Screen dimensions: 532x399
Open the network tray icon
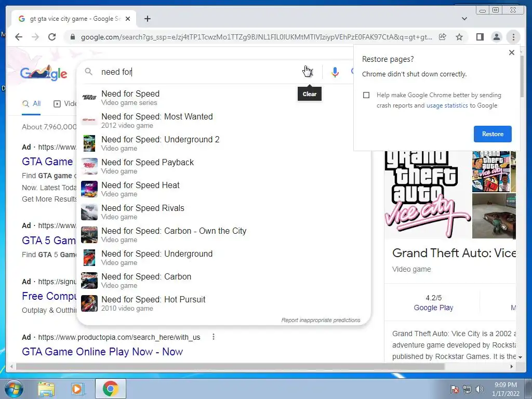467,389
